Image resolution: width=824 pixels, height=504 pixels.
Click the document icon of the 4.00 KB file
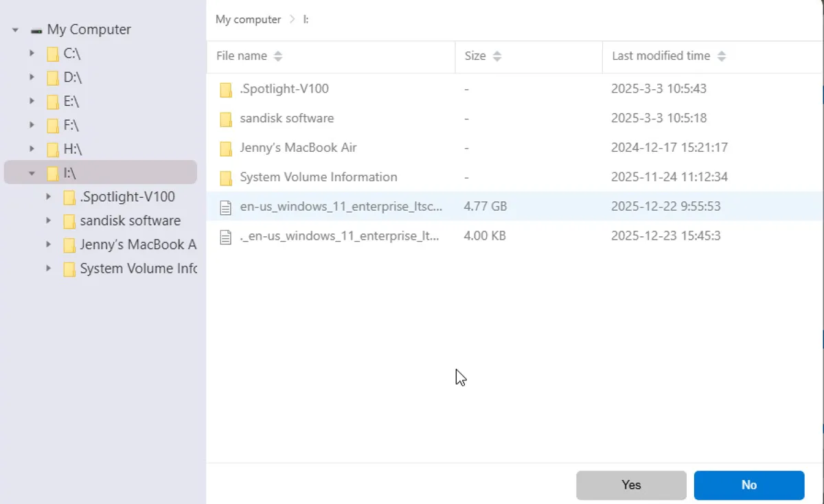[226, 236]
